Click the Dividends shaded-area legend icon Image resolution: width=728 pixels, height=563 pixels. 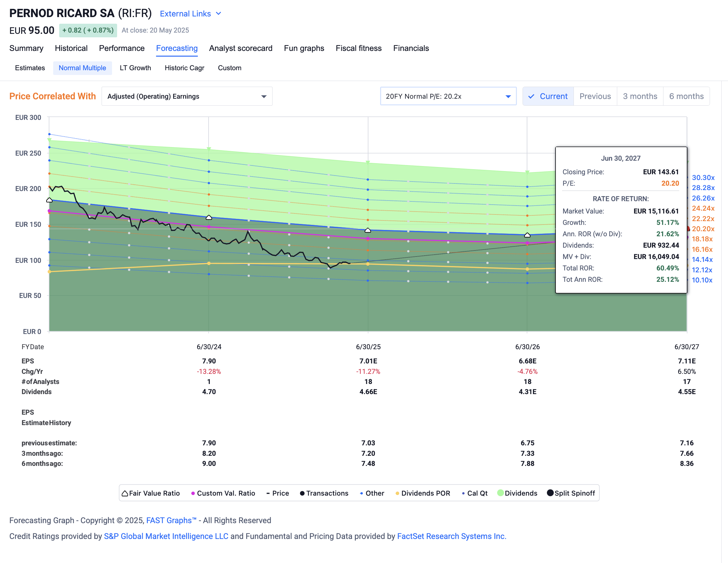500,493
